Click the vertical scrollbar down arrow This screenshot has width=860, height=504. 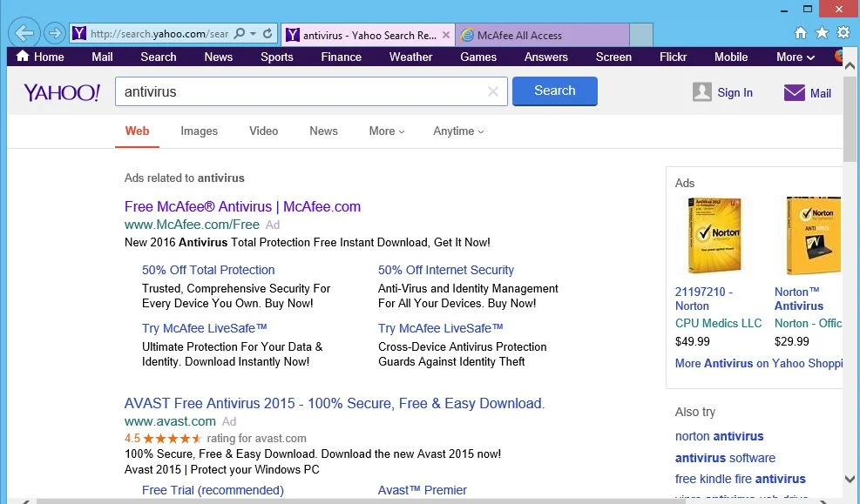point(850,479)
